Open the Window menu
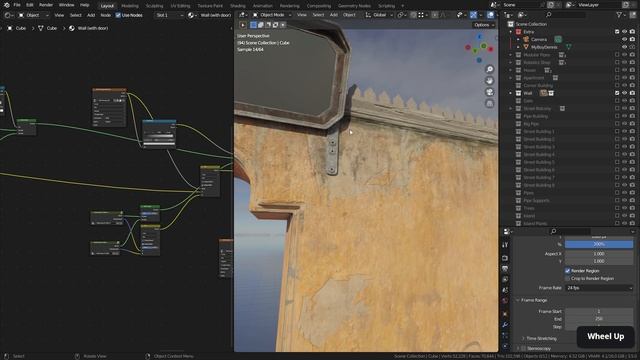 67,5
